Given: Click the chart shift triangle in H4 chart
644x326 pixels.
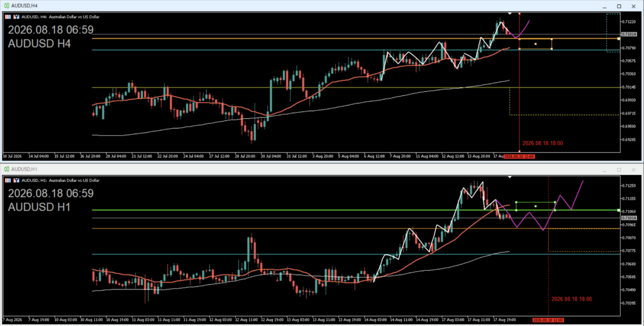Looking at the screenshot, I should pos(509,14).
